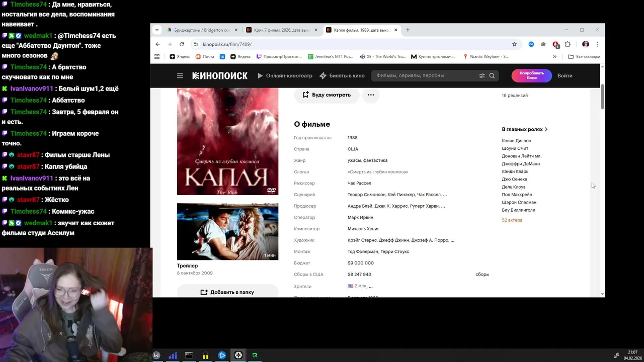Viewport: 644px width, 362px height.
Task: Open actor Кэнди Кларк page
Action: point(515,171)
